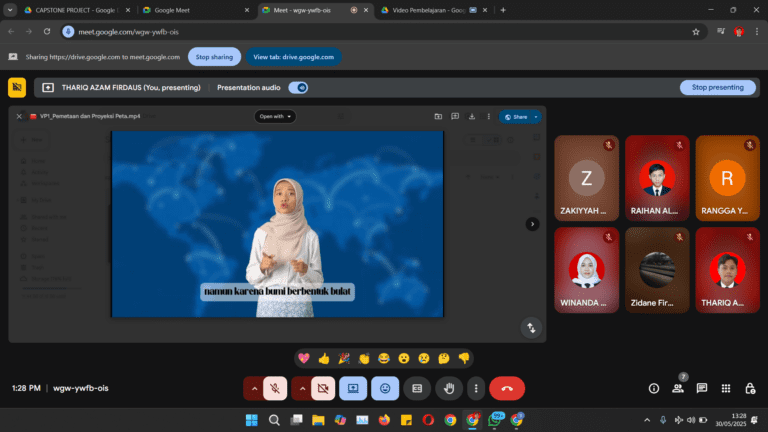
Task: Select the Meet wgw-ywfb-ois tab
Action: pyautogui.click(x=315, y=10)
